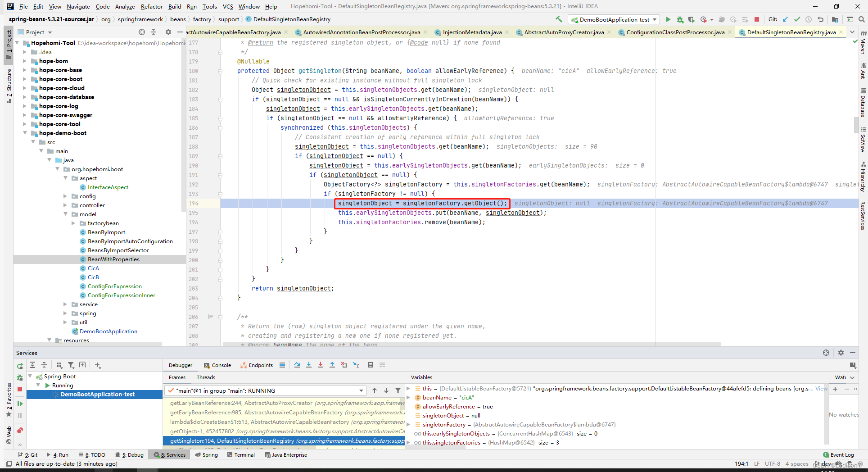Image resolution: width=868 pixels, height=472 pixels.
Task: Expand the hope-bom module
Action: click(25, 61)
